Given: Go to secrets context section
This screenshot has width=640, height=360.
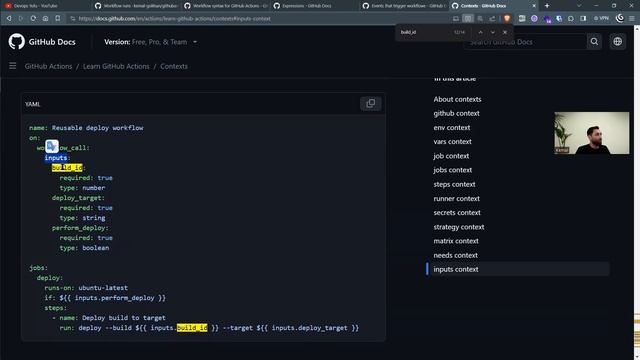Looking at the screenshot, I should pyautogui.click(x=457, y=213).
